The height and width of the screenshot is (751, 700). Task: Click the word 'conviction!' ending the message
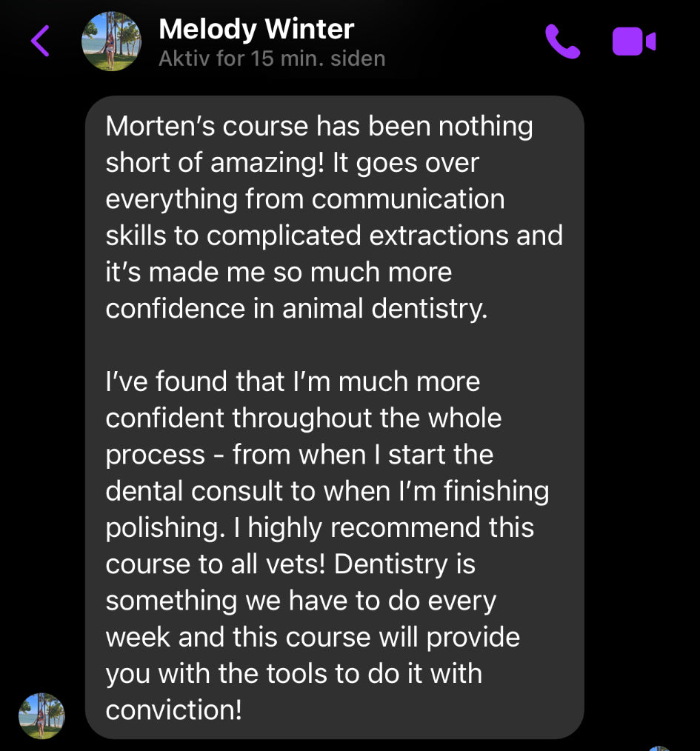(174, 710)
